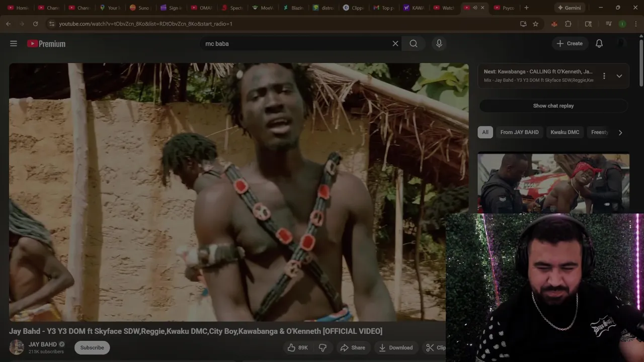Show chat replay

click(553, 106)
